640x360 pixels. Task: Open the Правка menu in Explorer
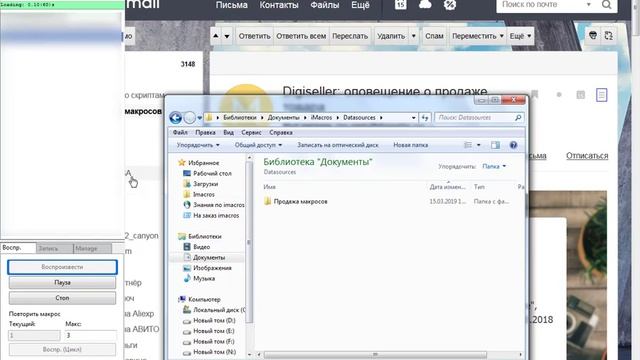(x=205, y=133)
